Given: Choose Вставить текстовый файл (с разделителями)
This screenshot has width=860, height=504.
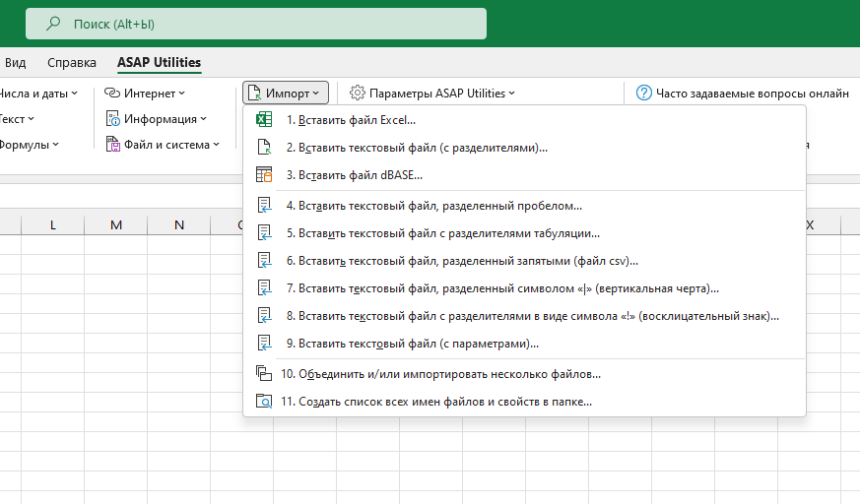Looking at the screenshot, I should point(524,148).
